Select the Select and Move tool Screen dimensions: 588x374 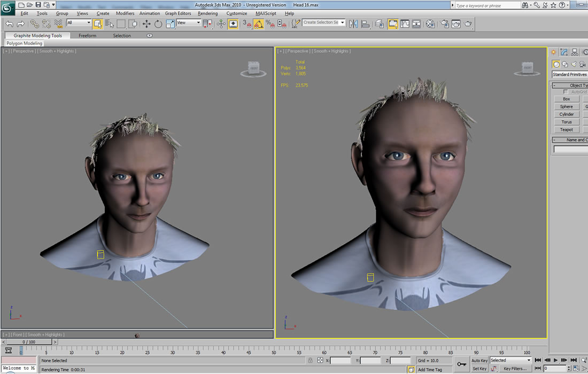[x=146, y=24]
